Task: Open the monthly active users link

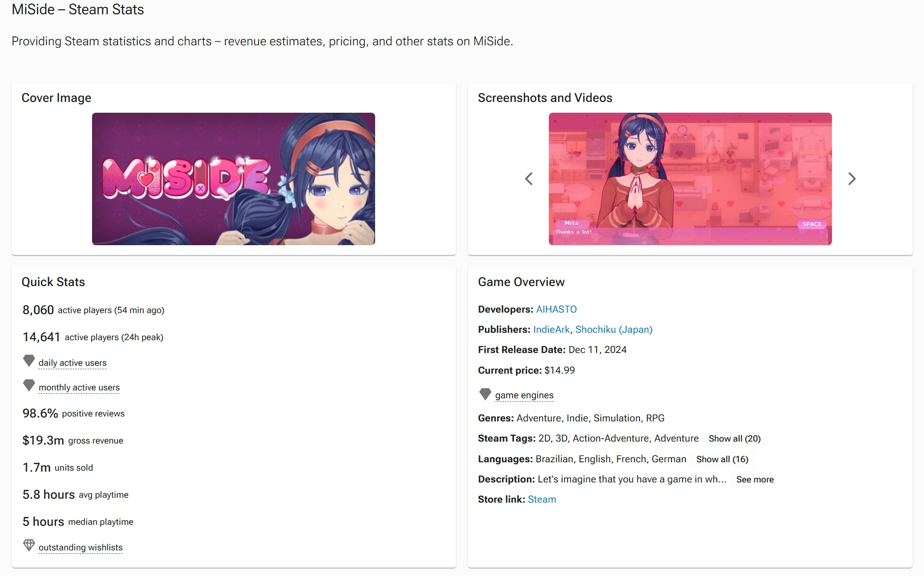Action: point(79,387)
